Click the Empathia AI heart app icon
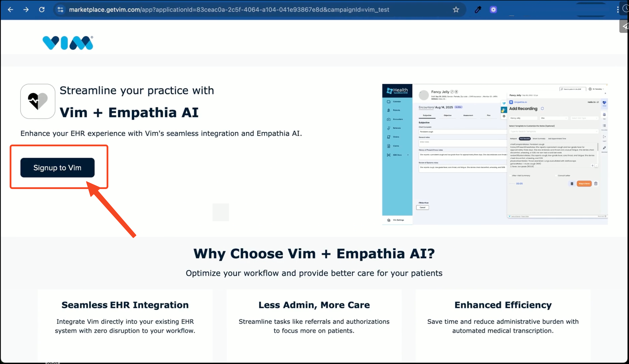 click(38, 101)
